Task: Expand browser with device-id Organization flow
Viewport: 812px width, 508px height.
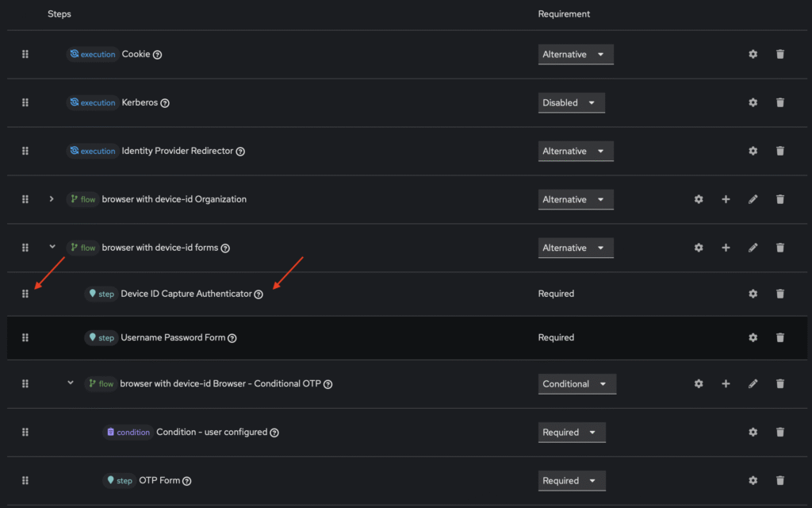Action: click(52, 199)
